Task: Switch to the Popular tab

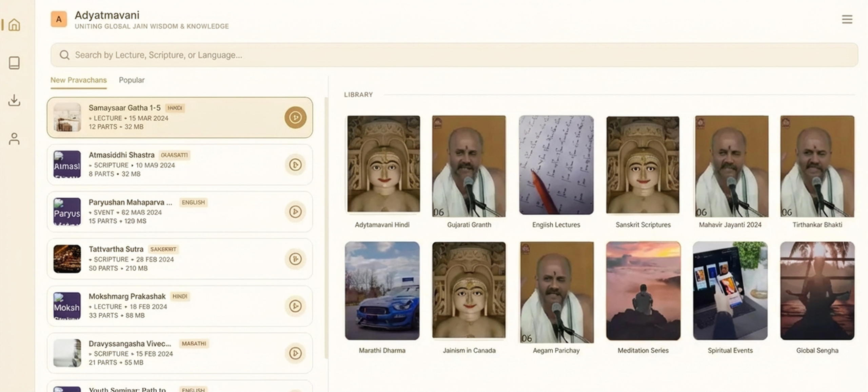Action: click(132, 80)
